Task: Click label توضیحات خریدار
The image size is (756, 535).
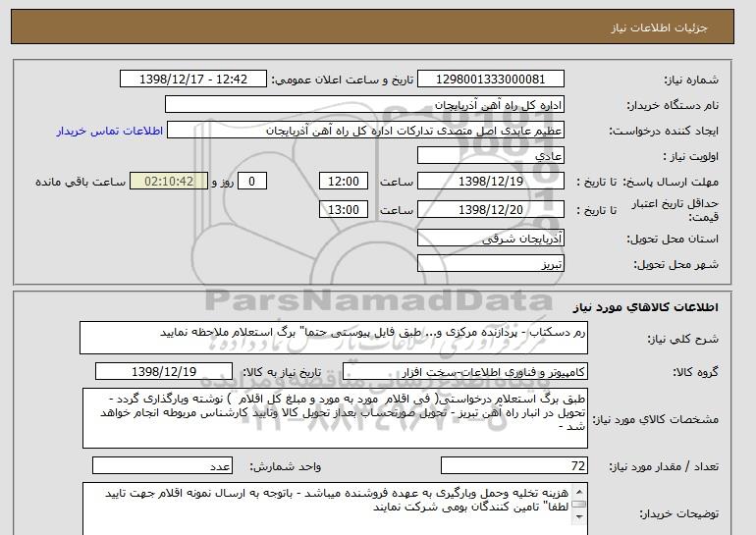Action: [678, 513]
